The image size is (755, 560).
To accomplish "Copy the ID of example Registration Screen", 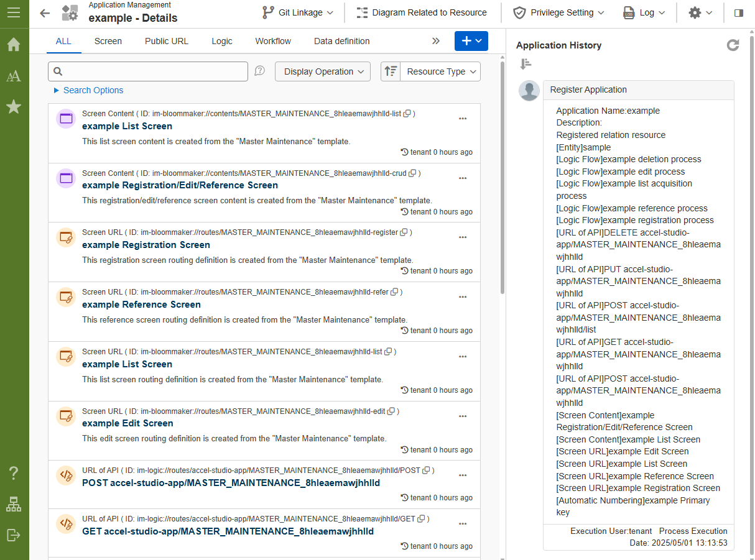I will [x=404, y=232].
